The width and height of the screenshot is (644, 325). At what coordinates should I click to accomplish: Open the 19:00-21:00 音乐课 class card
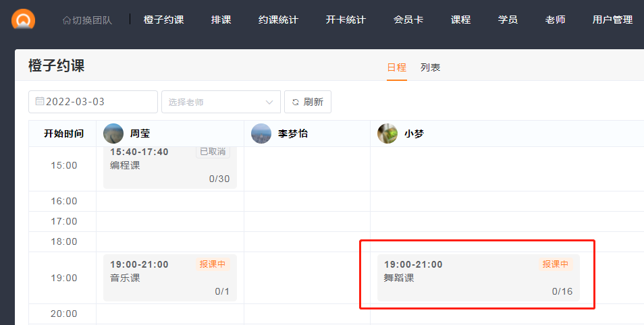point(169,278)
